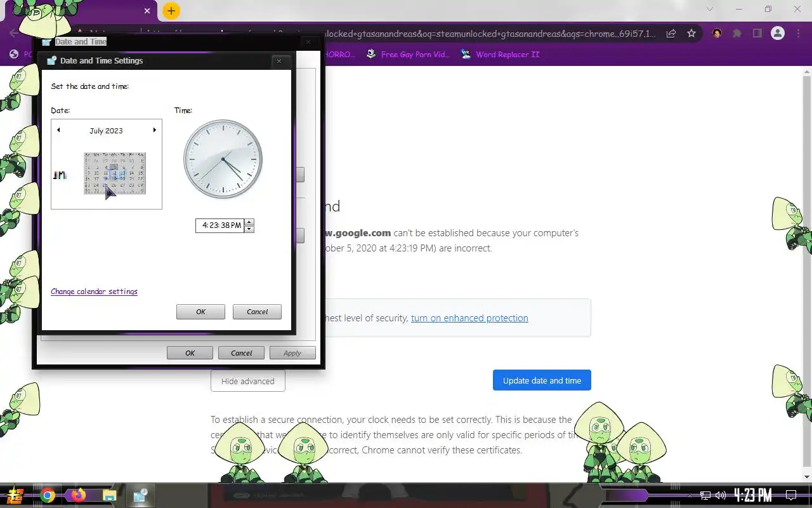Click the Hide advanced button

pos(248,381)
